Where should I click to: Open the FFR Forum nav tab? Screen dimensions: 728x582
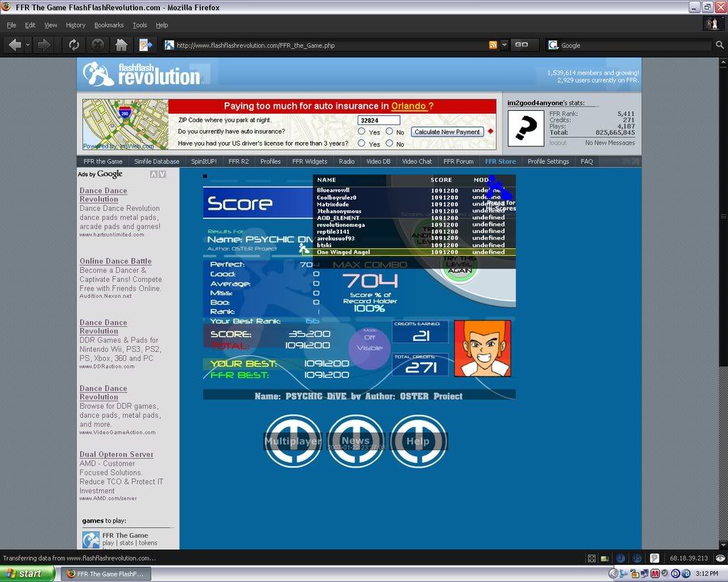click(x=458, y=161)
